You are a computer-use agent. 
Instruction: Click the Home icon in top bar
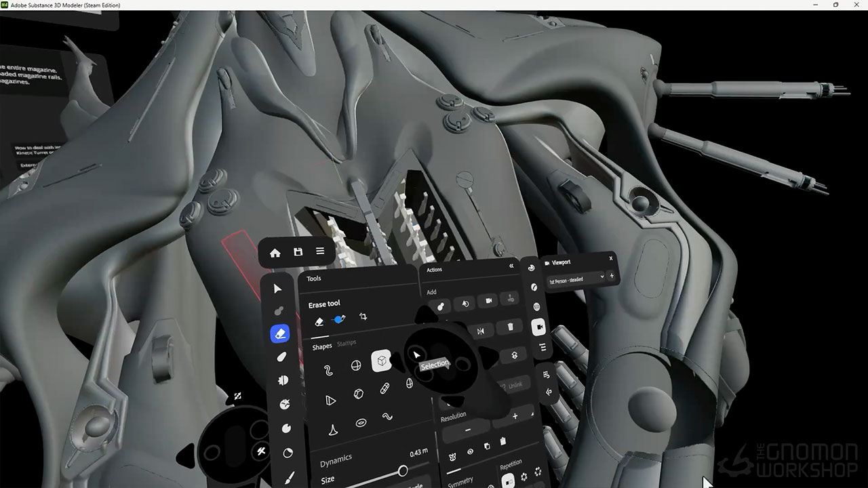275,253
